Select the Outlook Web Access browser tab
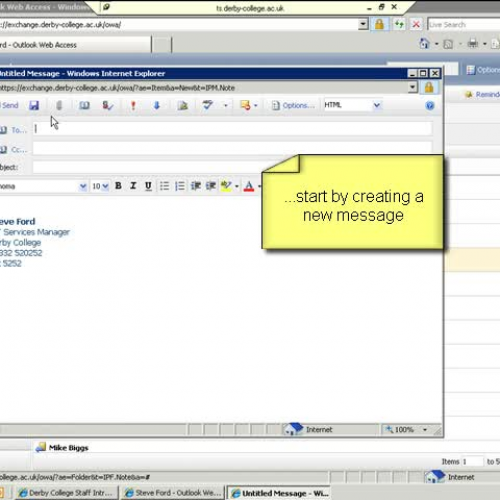This screenshot has height=500, width=500. 75,45
